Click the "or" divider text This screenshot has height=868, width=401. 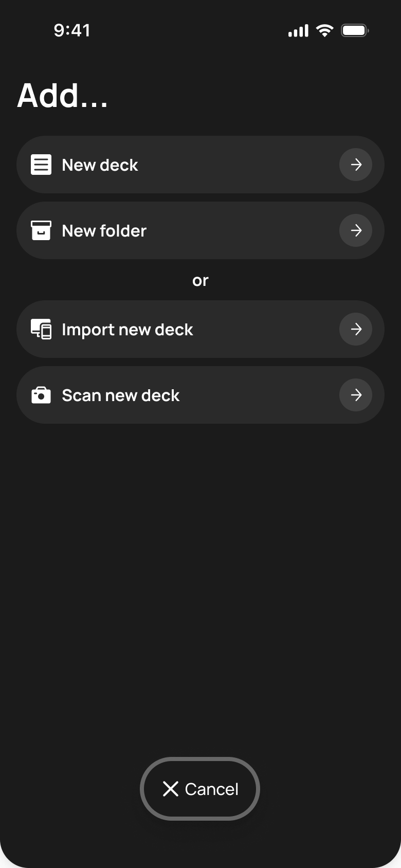[200, 281]
